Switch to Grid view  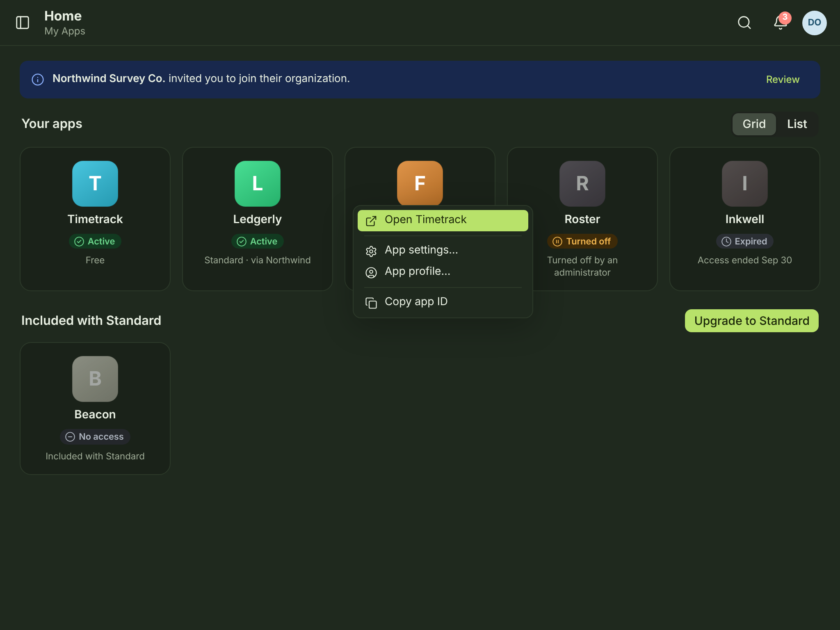pyautogui.click(x=754, y=124)
